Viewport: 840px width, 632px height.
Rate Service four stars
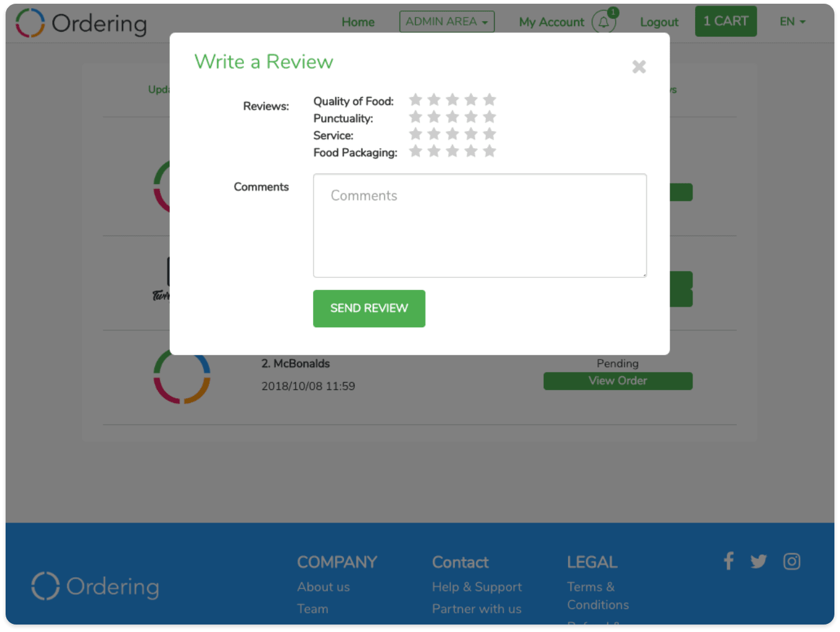tap(471, 134)
